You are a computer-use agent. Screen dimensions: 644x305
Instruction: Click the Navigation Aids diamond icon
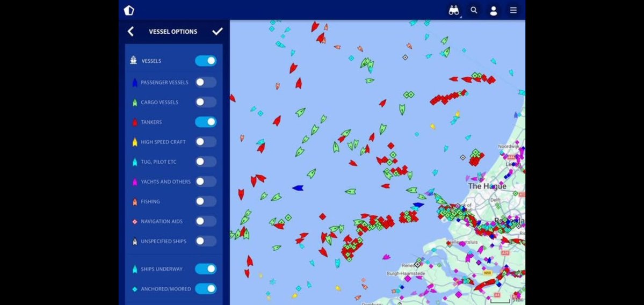(x=135, y=222)
